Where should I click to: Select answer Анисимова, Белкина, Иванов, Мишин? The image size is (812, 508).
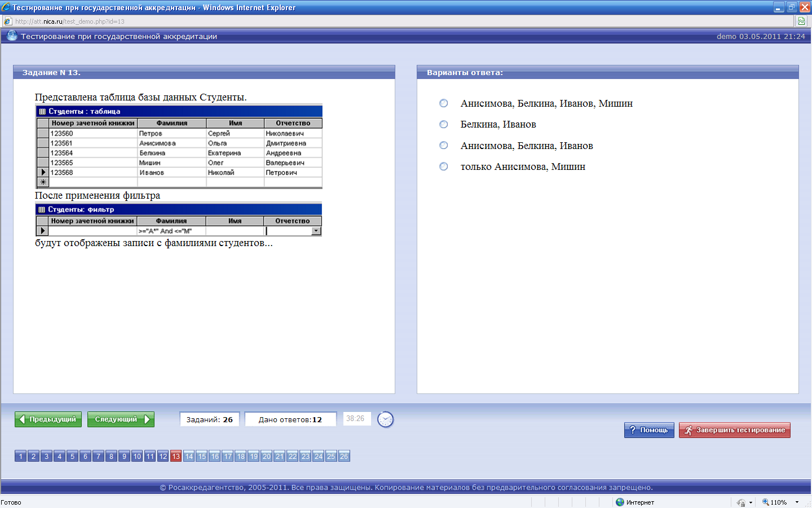[x=444, y=103]
